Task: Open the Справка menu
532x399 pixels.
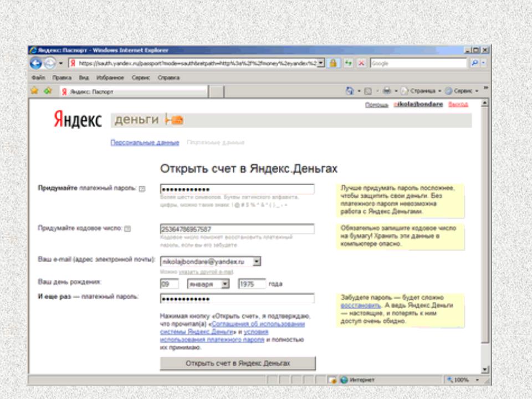Action: click(x=168, y=78)
